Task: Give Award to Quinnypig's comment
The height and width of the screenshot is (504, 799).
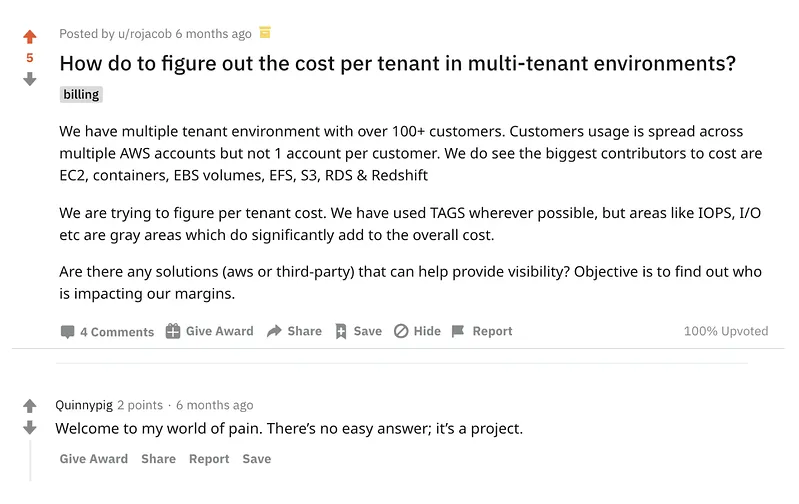Action: click(x=94, y=459)
